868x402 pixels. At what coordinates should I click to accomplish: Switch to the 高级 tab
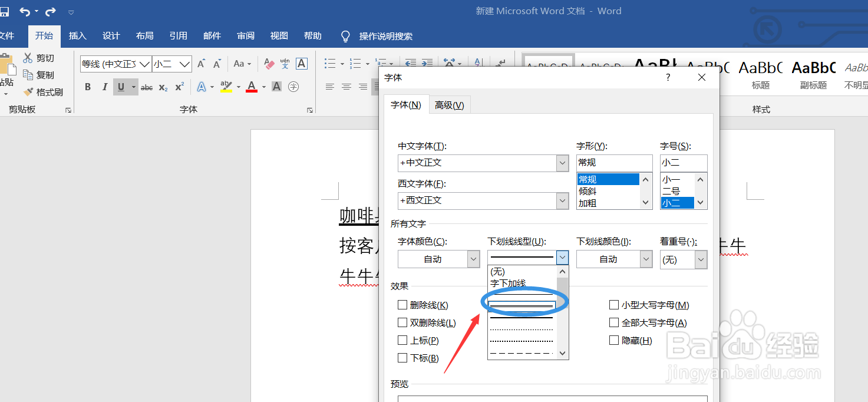pyautogui.click(x=450, y=104)
